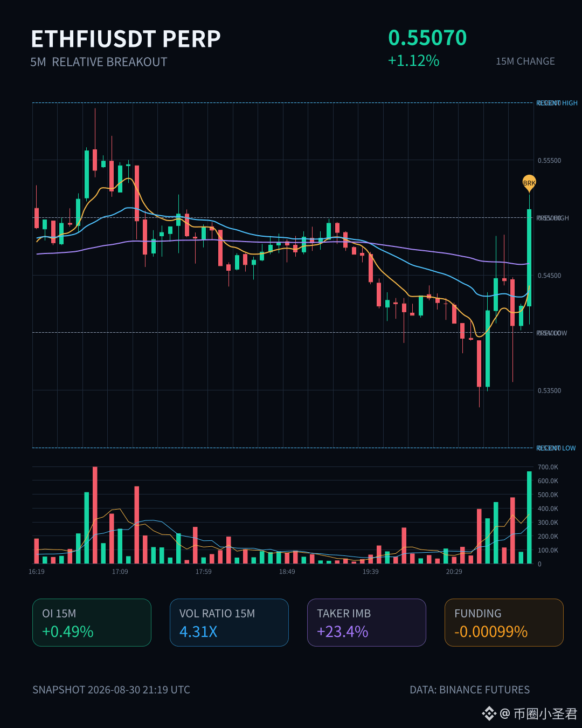The width and height of the screenshot is (582, 728).
Task: Click the 100.0K volume axis label
Action: coord(548,551)
